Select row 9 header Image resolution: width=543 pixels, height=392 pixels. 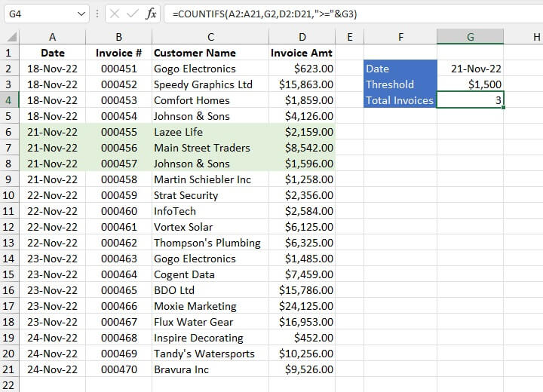tap(9, 179)
